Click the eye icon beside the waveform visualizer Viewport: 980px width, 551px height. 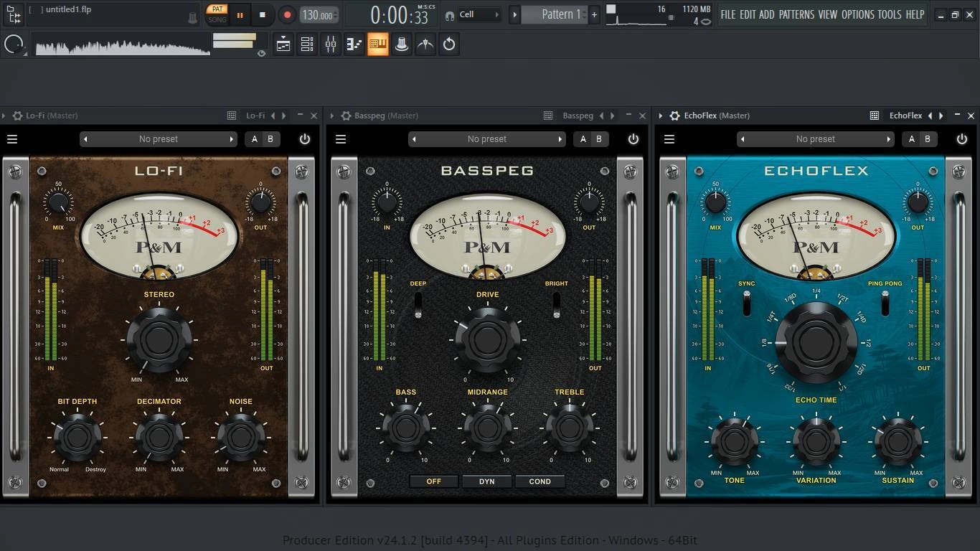point(261,53)
